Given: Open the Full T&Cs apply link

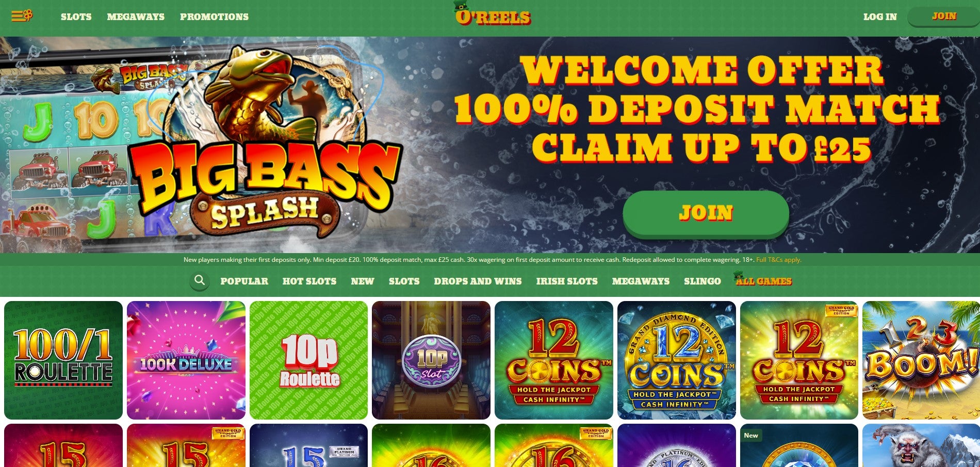Looking at the screenshot, I should (778, 260).
